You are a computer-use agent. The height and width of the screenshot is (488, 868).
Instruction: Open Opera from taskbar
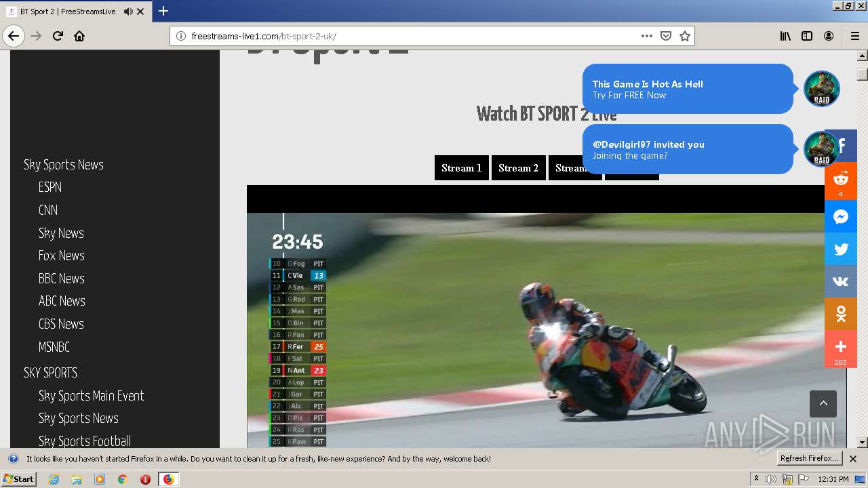tap(145, 479)
